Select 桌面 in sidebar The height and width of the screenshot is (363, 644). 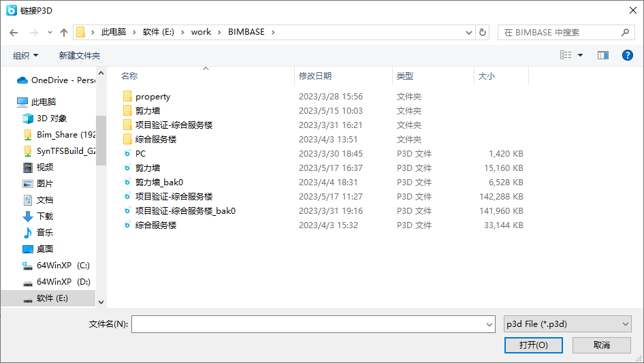coord(38,249)
